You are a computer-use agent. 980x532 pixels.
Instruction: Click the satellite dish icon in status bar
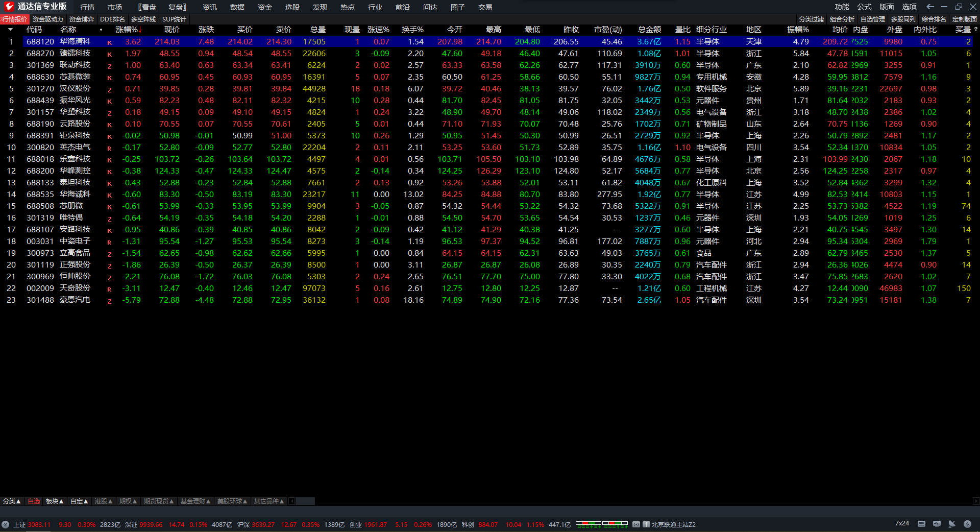point(952,524)
